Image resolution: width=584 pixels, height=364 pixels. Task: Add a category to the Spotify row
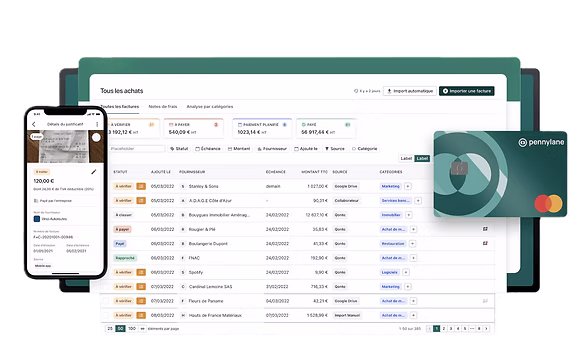point(406,272)
